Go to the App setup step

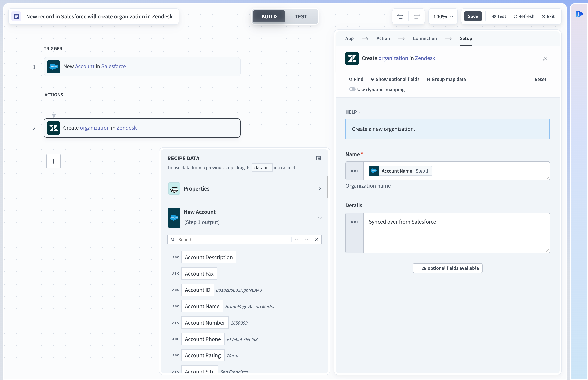pos(349,38)
